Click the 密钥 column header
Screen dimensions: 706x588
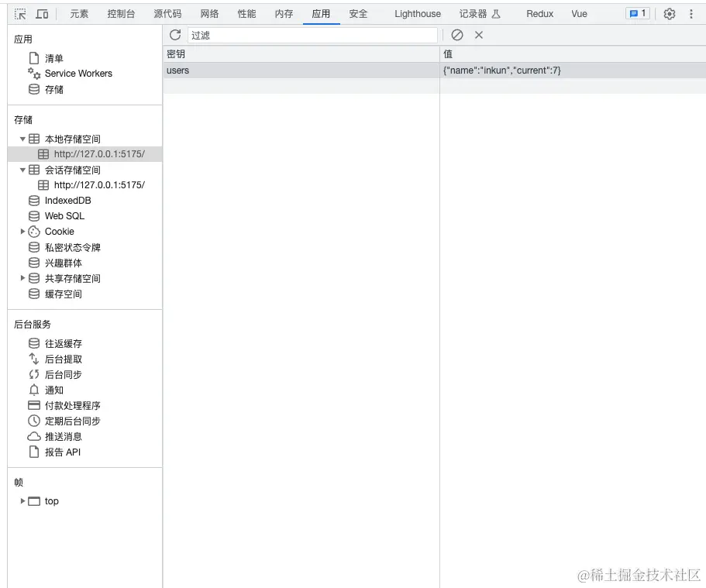[x=301, y=54]
